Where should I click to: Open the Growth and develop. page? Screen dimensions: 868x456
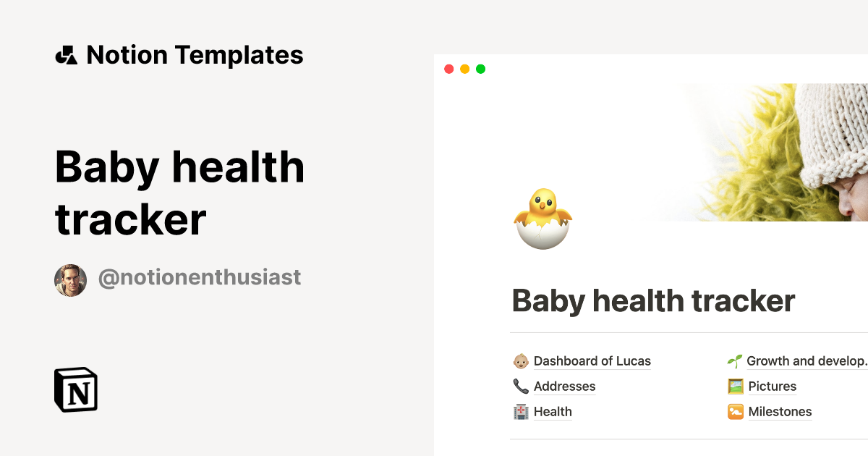click(x=806, y=361)
